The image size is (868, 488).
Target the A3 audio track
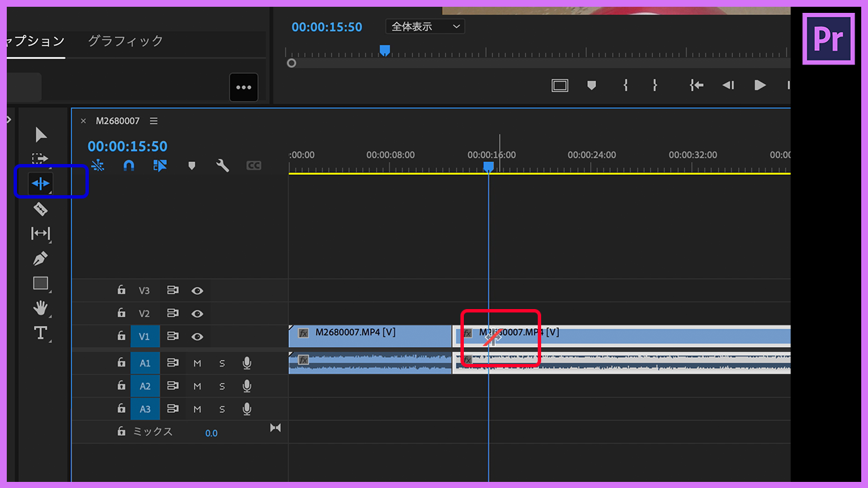click(x=145, y=409)
